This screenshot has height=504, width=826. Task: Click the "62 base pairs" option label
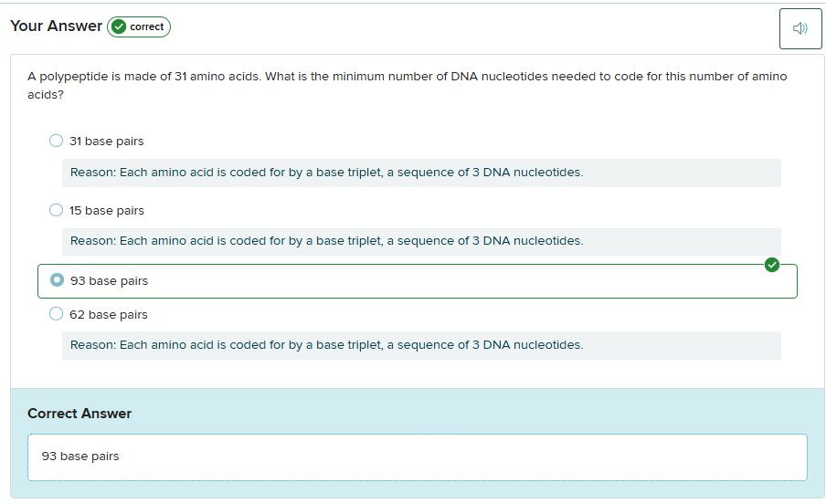108,315
